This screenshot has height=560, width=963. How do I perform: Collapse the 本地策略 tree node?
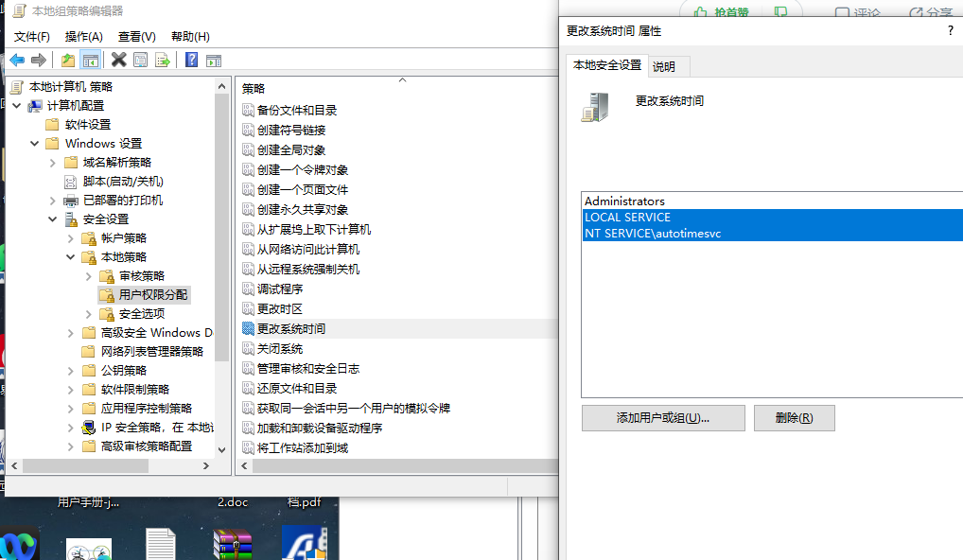[x=70, y=257]
